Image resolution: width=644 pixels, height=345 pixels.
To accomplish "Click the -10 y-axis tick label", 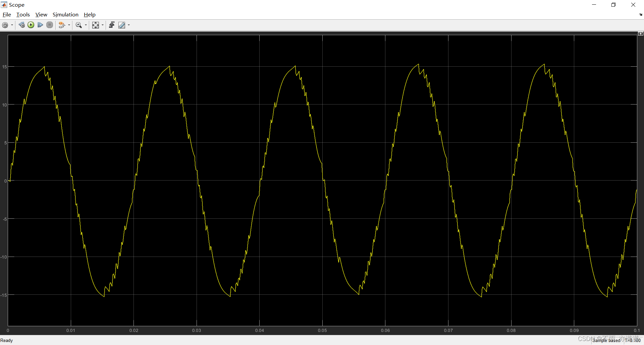I will click(4, 257).
